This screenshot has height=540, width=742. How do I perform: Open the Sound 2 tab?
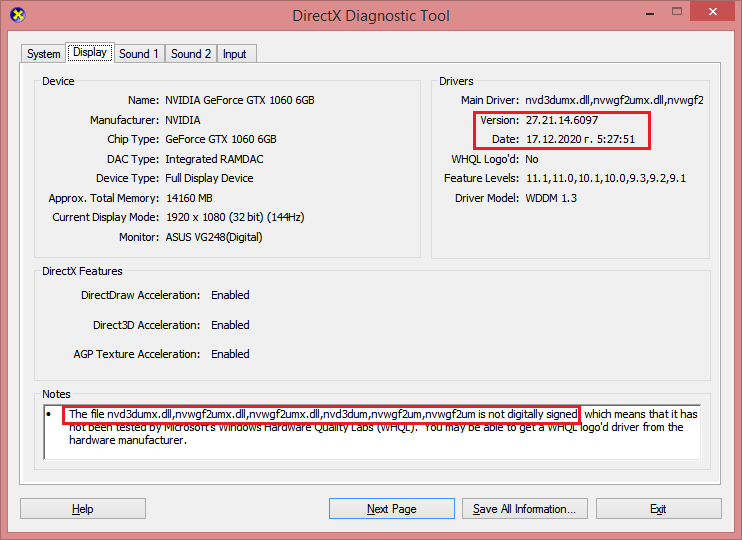coord(191,53)
